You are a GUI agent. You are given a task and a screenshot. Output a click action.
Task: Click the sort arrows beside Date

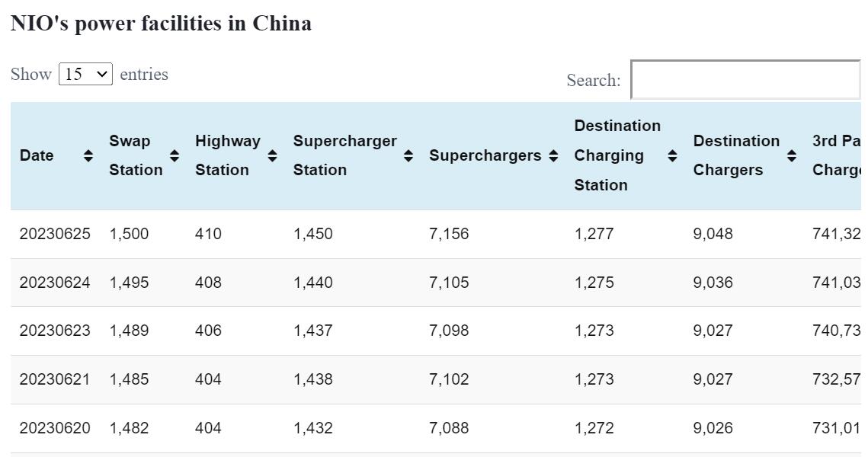pos(88,155)
